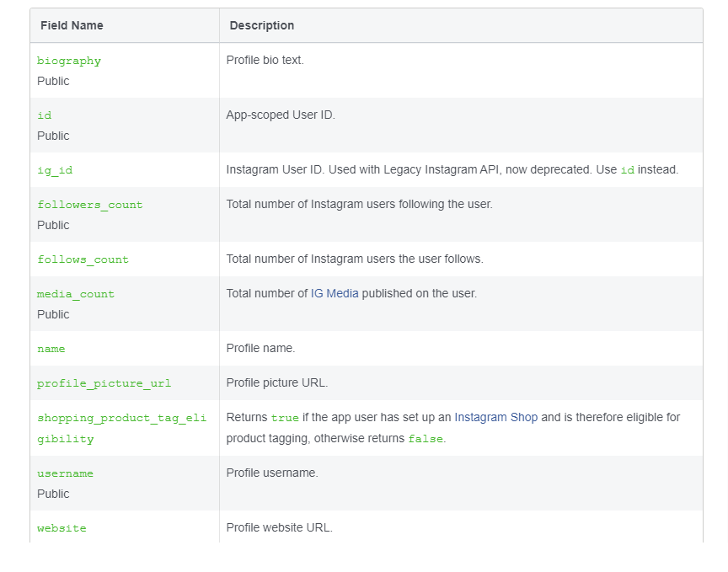The width and height of the screenshot is (728, 572).
Task: Click the profile_picture_url field name
Action: 104,383
